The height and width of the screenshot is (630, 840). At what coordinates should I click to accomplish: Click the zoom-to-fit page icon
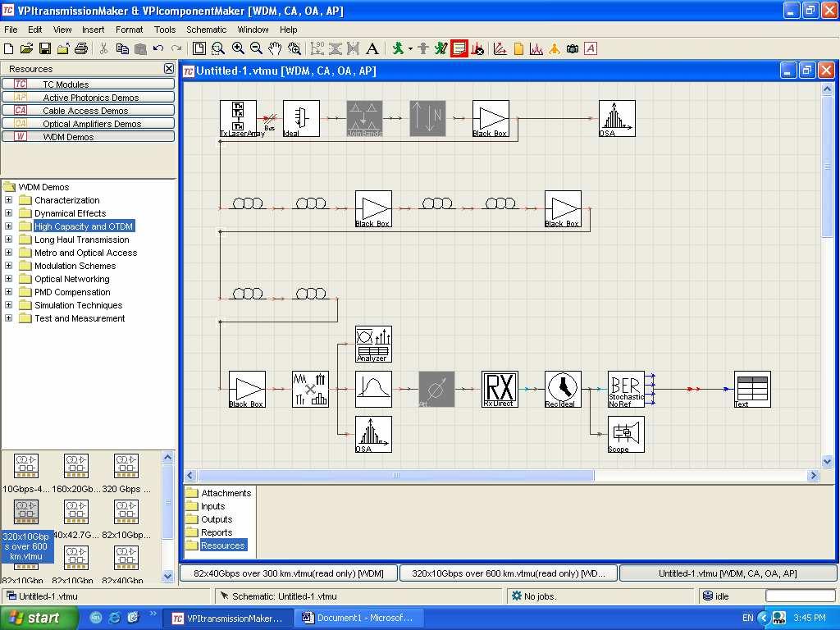pos(199,48)
